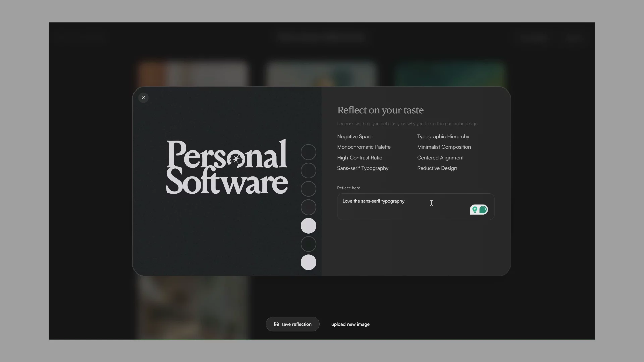The width and height of the screenshot is (644, 362).
Task: Click the Personal Software logo preview
Action: point(227,168)
